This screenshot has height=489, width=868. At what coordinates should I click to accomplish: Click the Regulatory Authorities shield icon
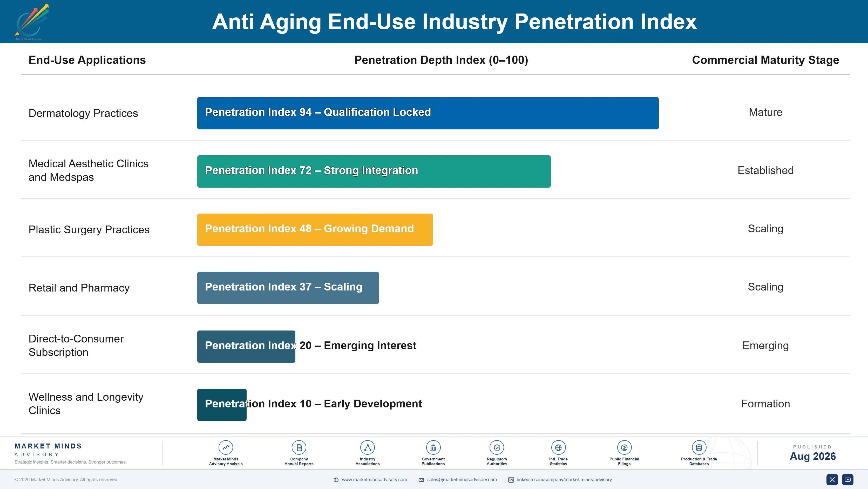(497, 447)
